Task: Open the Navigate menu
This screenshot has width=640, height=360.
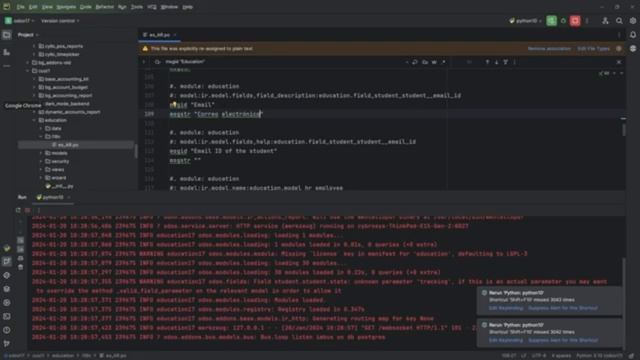Action: pyautogui.click(x=66, y=7)
